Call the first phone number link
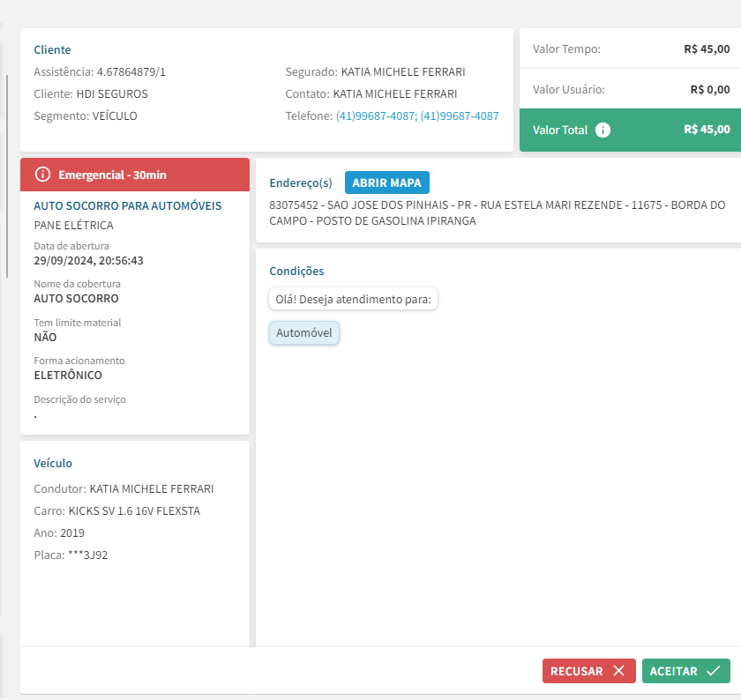 (375, 115)
